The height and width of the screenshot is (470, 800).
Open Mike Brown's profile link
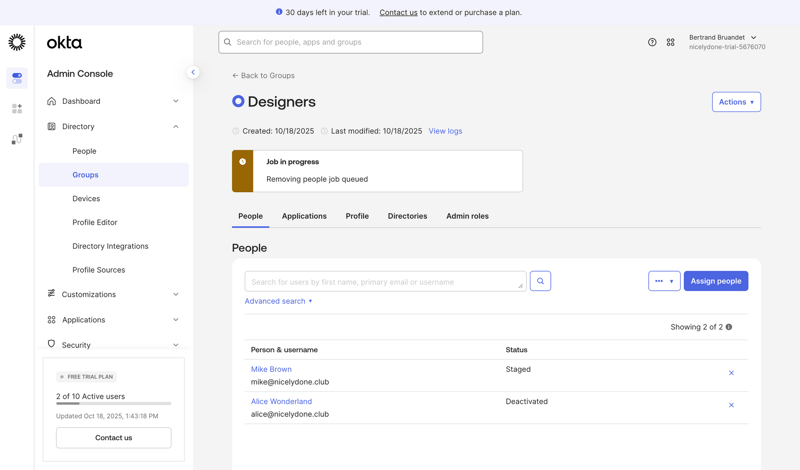click(x=271, y=369)
